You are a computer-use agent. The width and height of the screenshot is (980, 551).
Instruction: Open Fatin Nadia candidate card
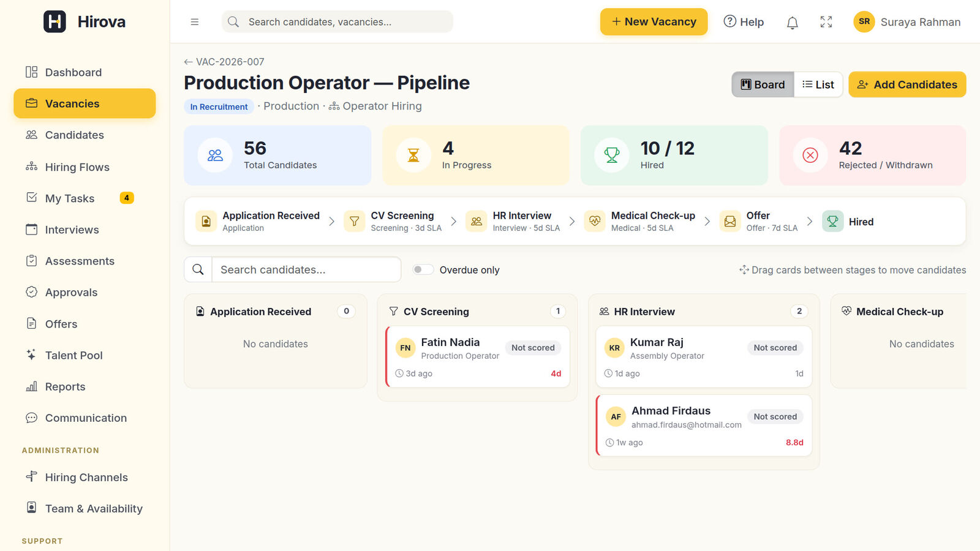point(478,357)
